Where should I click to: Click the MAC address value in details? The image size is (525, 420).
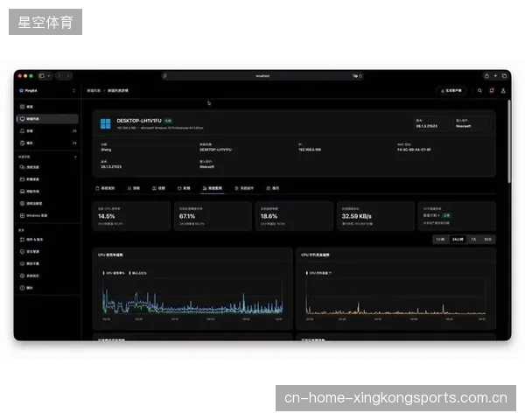414,150
